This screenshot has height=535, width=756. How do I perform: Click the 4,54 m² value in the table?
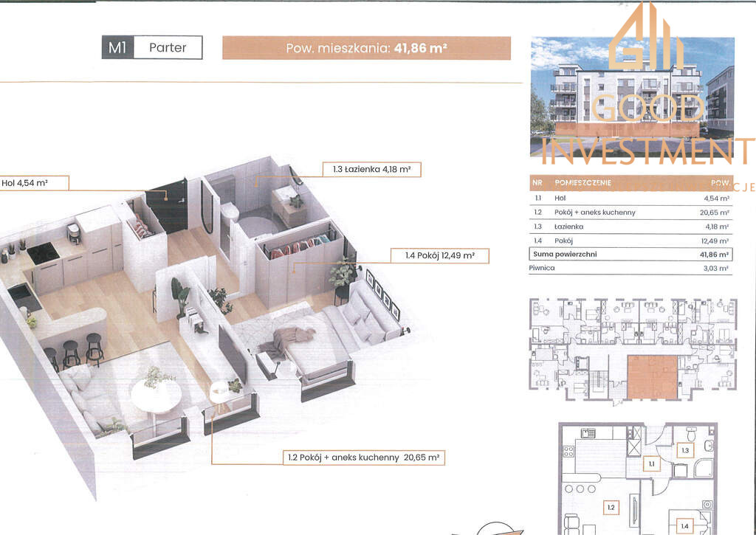tap(716, 198)
